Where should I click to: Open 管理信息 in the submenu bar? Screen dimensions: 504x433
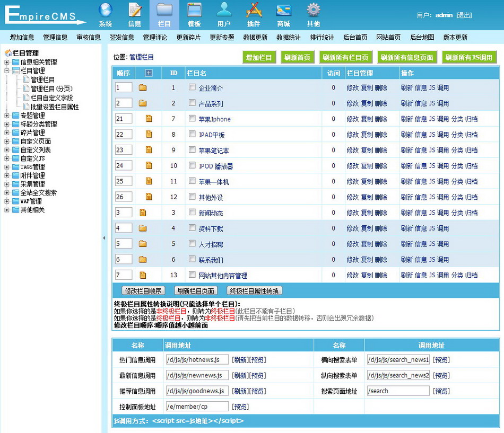pyautogui.click(x=55, y=37)
